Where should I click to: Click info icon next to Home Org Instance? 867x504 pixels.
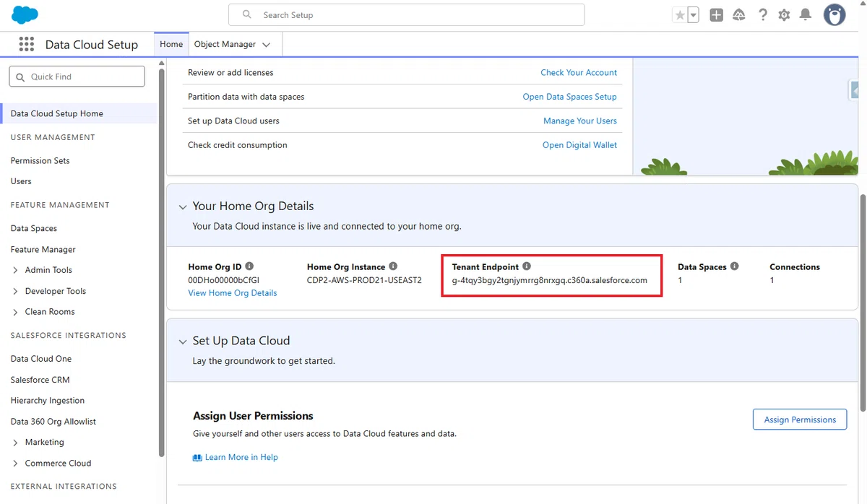(x=393, y=266)
